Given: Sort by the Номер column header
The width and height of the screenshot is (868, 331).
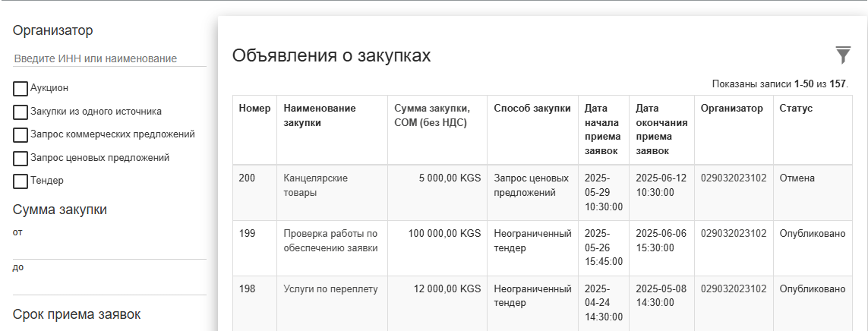Looking at the screenshot, I should pos(254,109).
